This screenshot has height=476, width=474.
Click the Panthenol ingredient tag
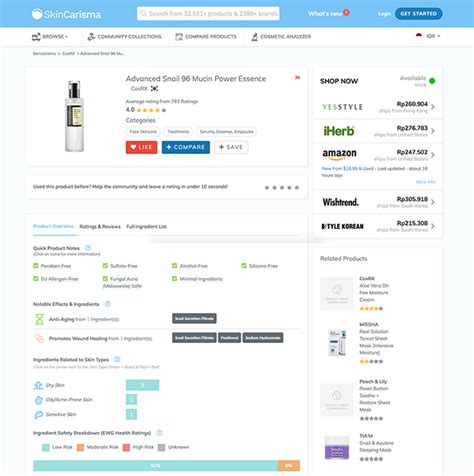[x=229, y=338]
